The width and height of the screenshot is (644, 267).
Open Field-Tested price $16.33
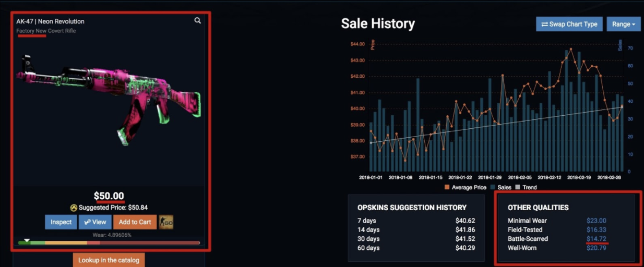(596, 229)
